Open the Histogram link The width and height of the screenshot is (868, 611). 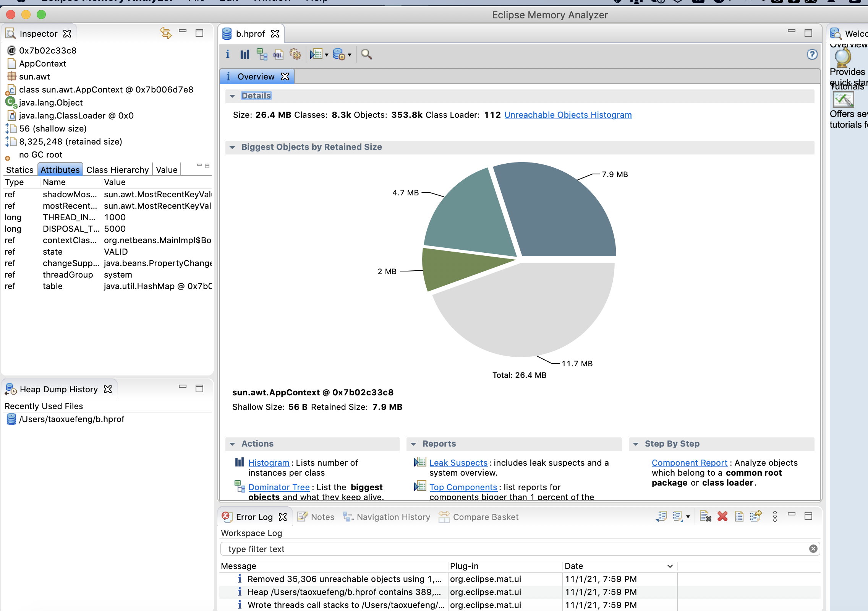pos(269,463)
